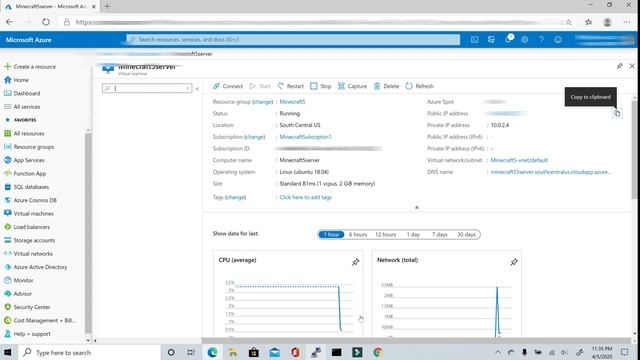640x360 pixels.
Task: Open Cloud Shell icon in Azure header
Action: pos(474,40)
